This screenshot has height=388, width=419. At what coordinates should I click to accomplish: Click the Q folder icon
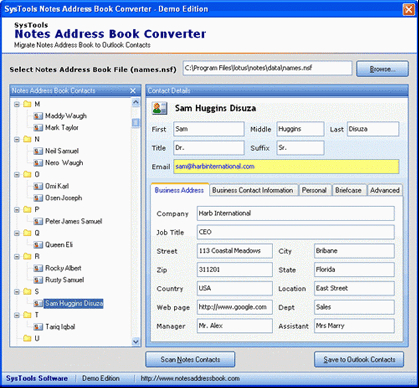point(27,233)
